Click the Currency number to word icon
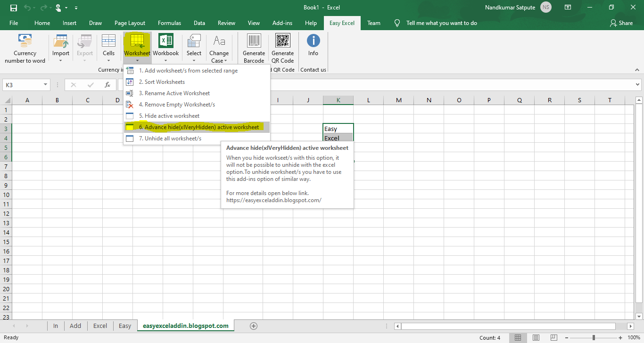 25,41
